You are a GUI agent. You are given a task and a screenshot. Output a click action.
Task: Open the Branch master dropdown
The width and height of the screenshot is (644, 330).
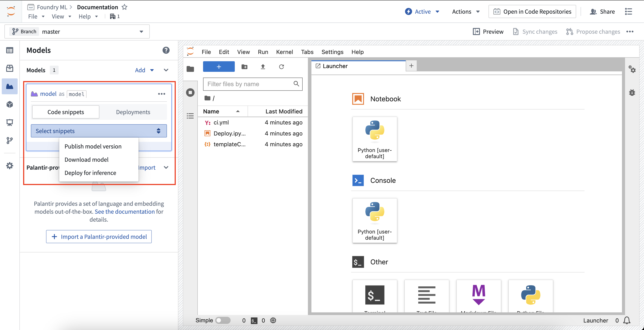pos(77,32)
